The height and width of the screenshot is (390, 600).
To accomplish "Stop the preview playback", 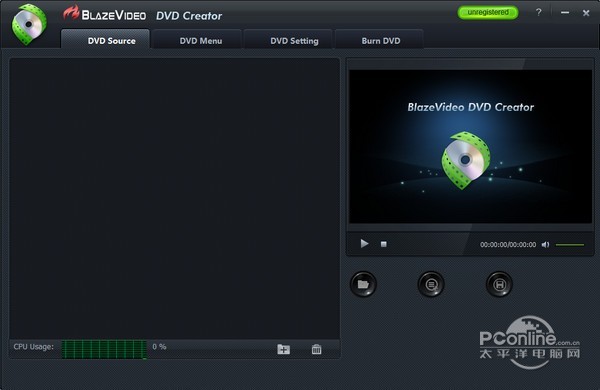I will pyautogui.click(x=383, y=244).
